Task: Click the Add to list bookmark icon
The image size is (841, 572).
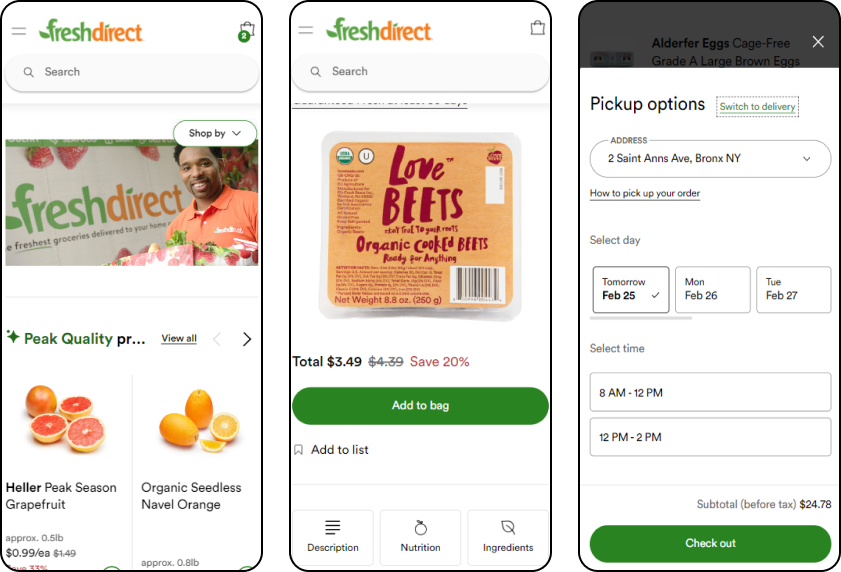Action: pyautogui.click(x=299, y=450)
